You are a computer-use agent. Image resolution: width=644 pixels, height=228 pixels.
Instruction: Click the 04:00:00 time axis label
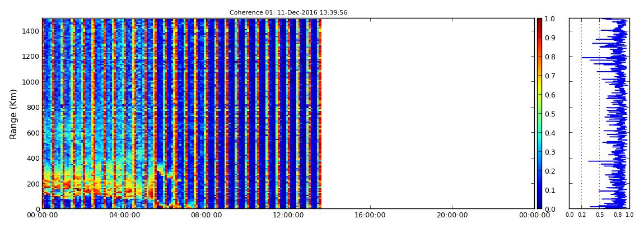coord(124,215)
